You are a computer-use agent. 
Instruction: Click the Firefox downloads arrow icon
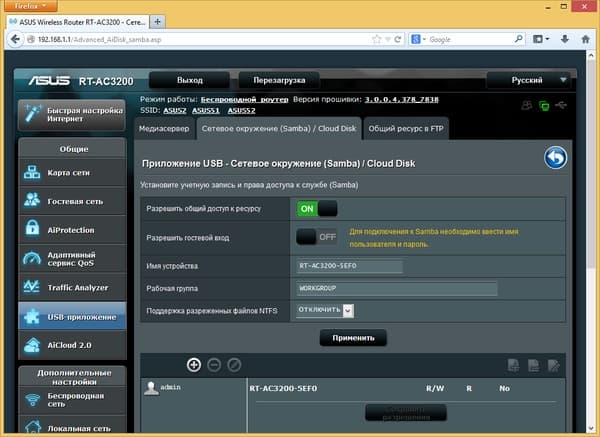565,39
